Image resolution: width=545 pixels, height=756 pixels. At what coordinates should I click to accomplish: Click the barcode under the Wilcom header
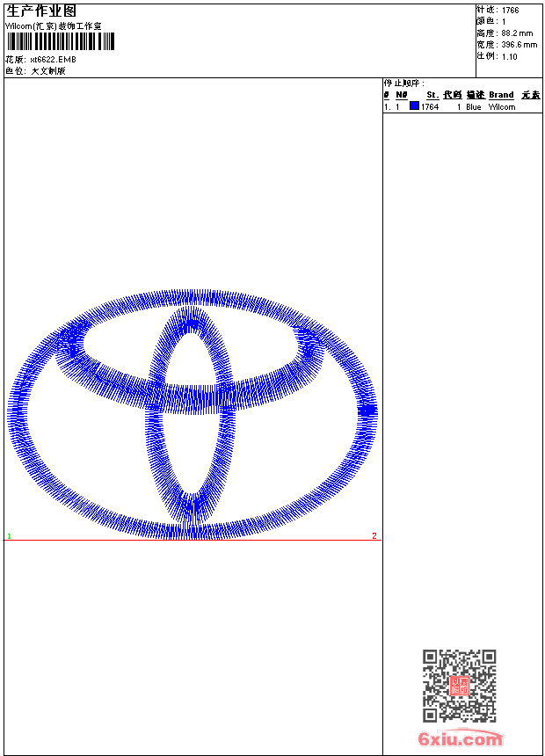[x=60, y=42]
